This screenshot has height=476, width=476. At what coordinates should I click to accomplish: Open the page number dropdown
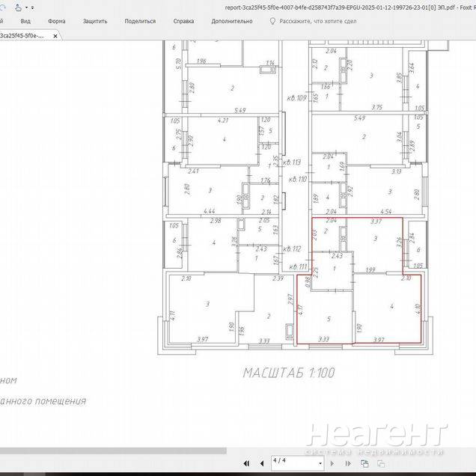click(320, 464)
